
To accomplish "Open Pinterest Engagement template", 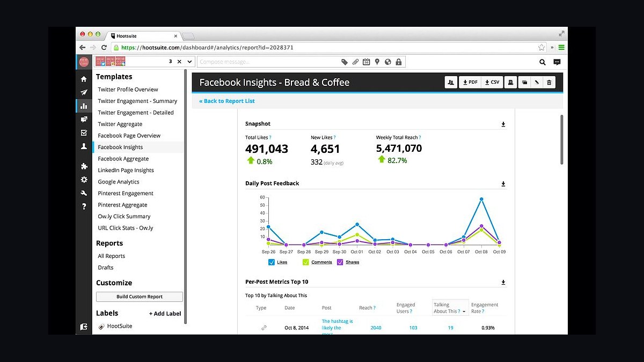I will [x=126, y=193].
